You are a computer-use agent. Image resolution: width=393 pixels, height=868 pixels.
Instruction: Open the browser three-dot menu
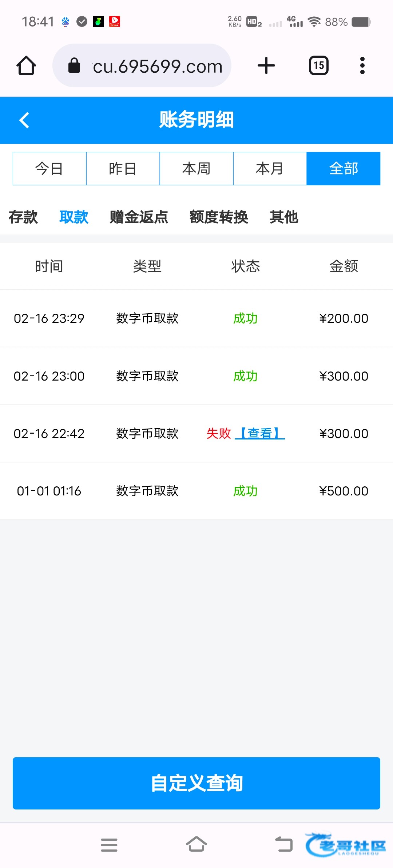[x=362, y=66]
